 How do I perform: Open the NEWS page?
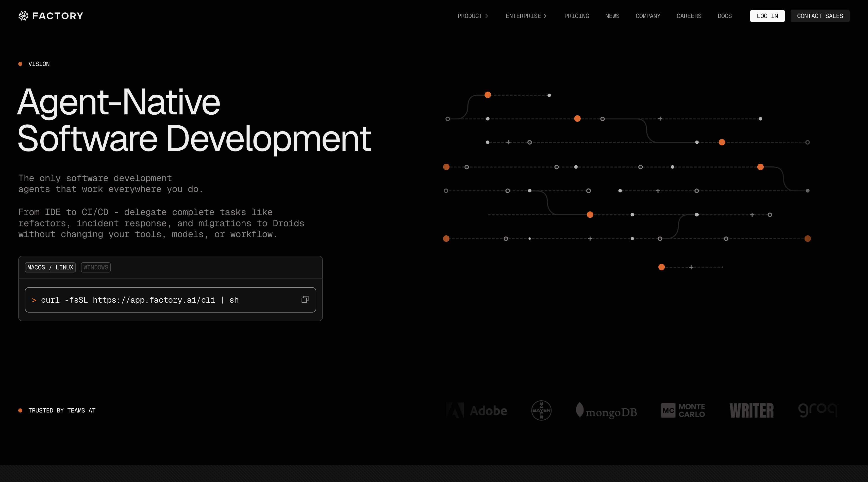(x=612, y=16)
